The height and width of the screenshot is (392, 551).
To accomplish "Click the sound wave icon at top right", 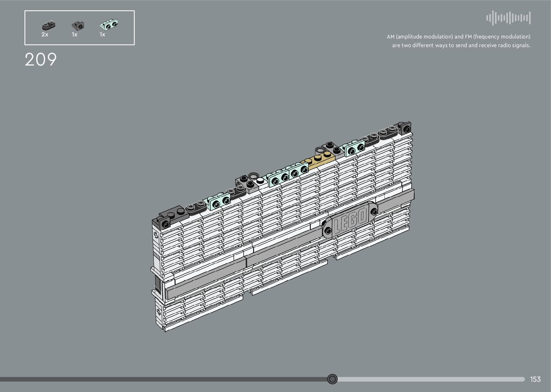I will (x=508, y=18).
